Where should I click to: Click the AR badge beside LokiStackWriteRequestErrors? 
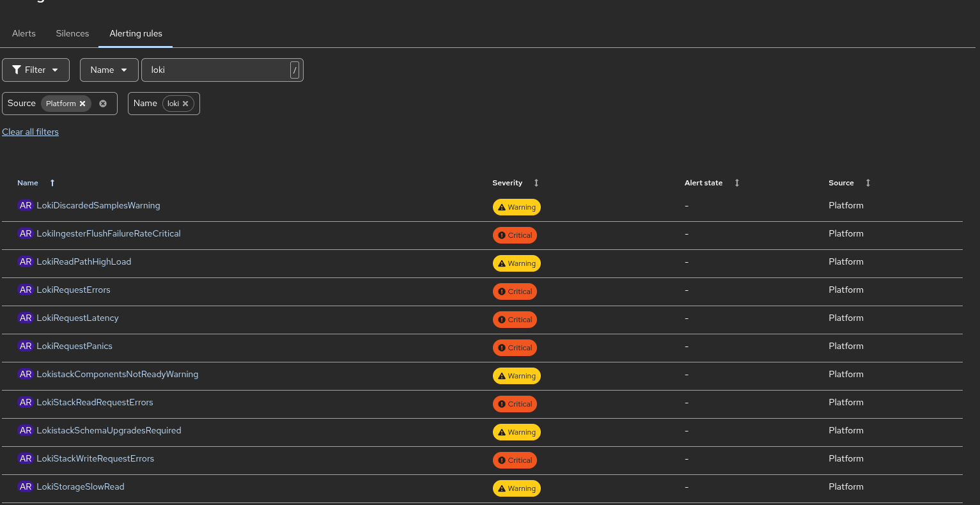26,459
